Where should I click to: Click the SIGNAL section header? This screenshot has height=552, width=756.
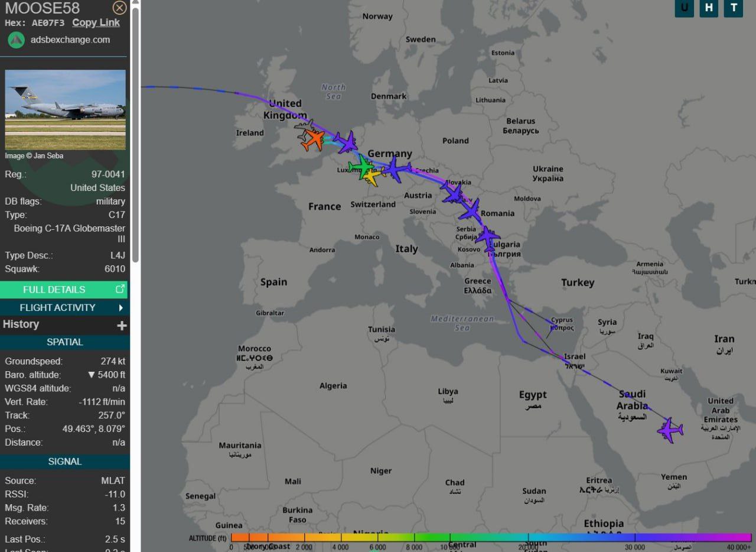tap(65, 462)
